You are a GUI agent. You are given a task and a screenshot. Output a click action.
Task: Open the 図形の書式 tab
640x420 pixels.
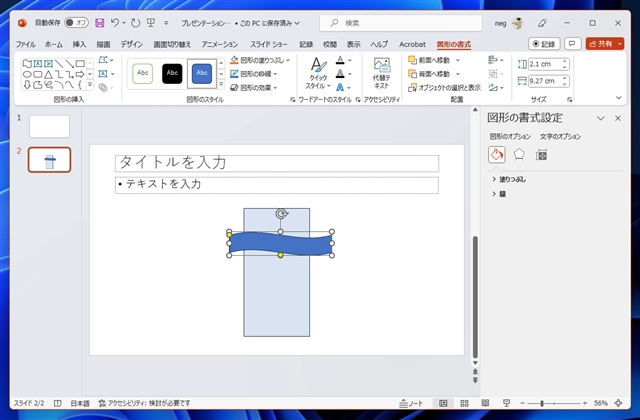tap(453, 44)
